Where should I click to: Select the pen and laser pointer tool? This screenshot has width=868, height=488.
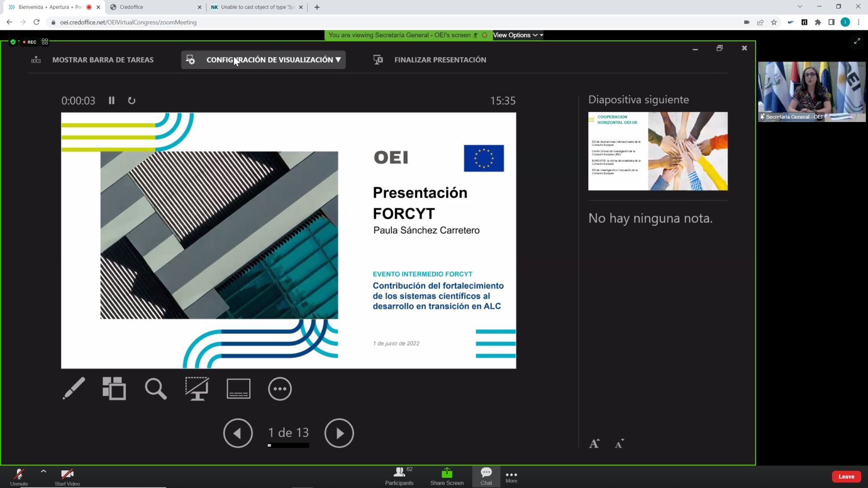[x=74, y=388]
